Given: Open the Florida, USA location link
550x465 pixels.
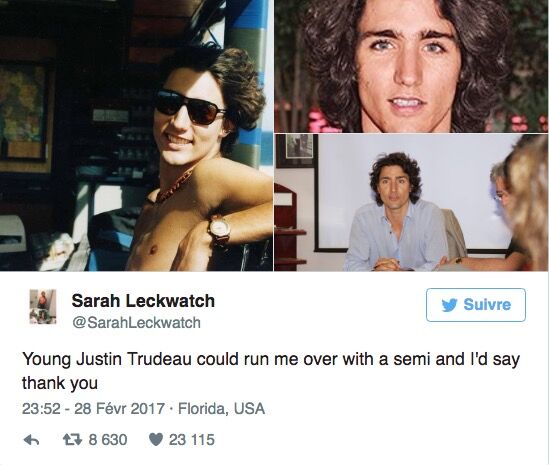Looking at the screenshot, I should pyautogui.click(x=221, y=409).
